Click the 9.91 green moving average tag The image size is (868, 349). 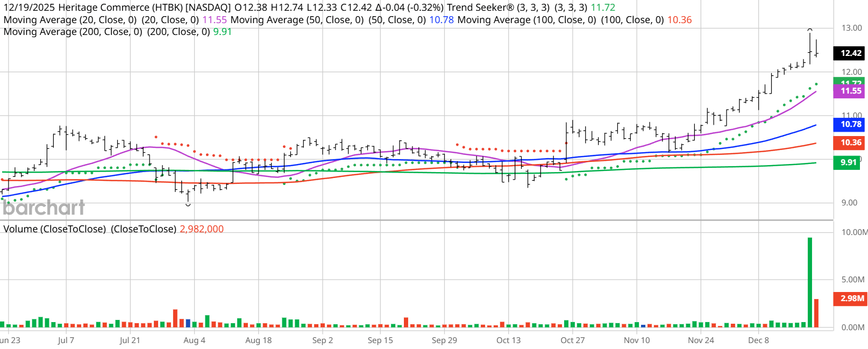(848, 162)
